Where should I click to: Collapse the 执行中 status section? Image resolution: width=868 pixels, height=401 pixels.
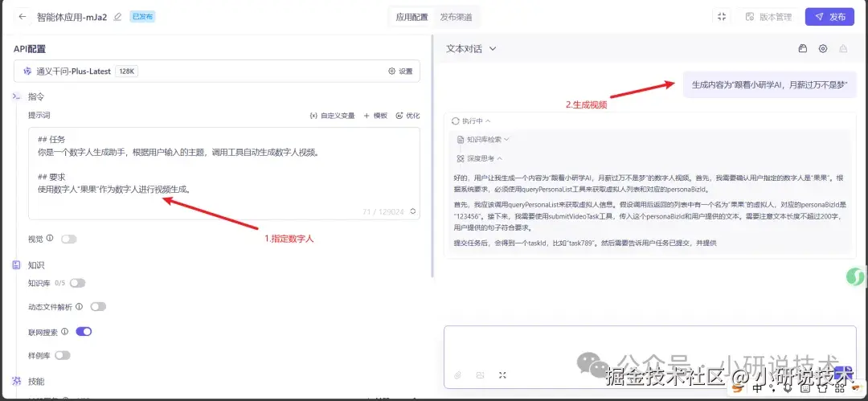point(471,121)
